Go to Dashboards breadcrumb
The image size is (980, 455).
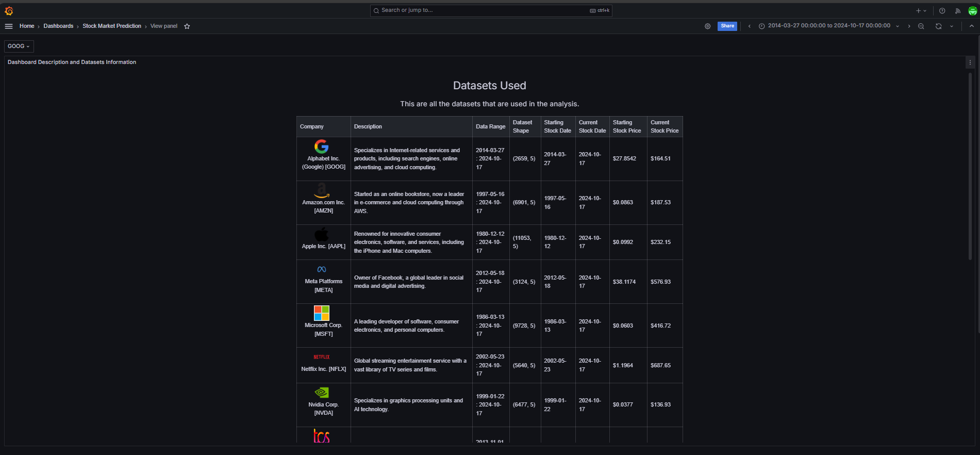[x=58, y=26]
